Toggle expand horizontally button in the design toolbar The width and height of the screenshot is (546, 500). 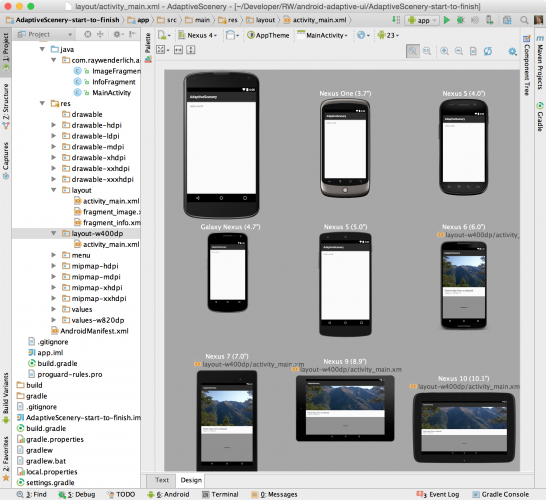coord(178,50)
